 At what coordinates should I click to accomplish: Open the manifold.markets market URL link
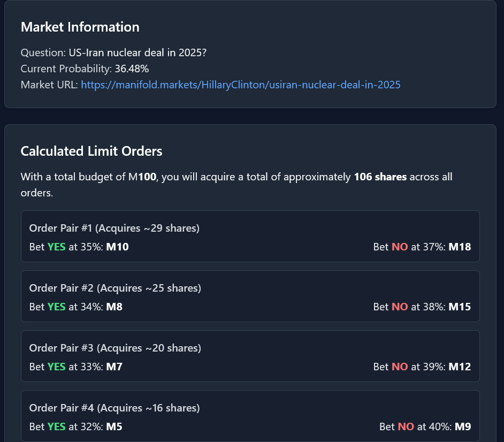tap(240, 85)
